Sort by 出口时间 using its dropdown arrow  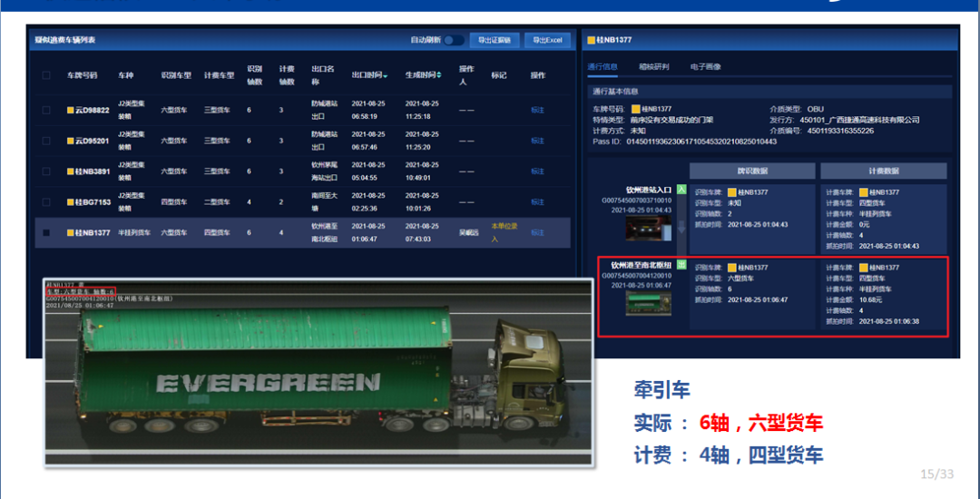pos(386,75)
